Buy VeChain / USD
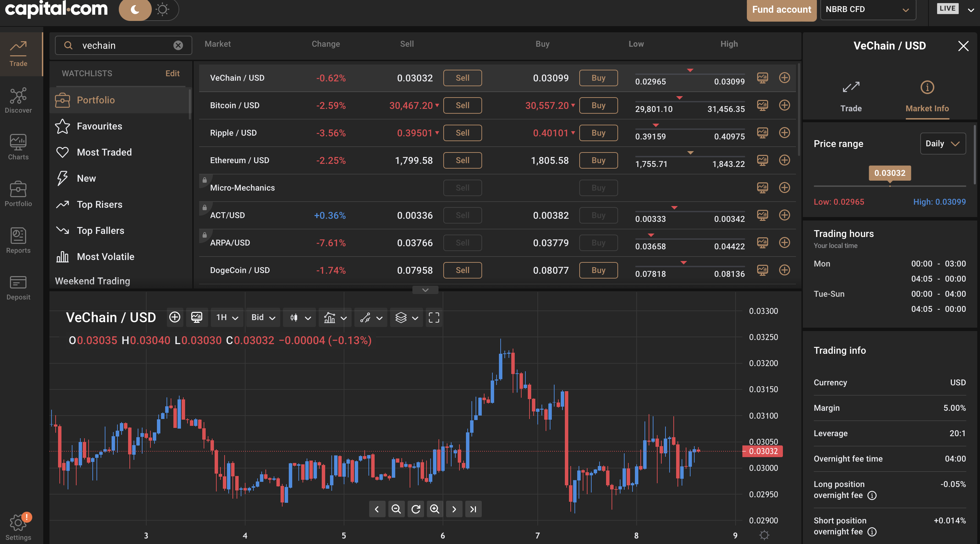This screenshot has height=544, width=980. pos(599,78)
